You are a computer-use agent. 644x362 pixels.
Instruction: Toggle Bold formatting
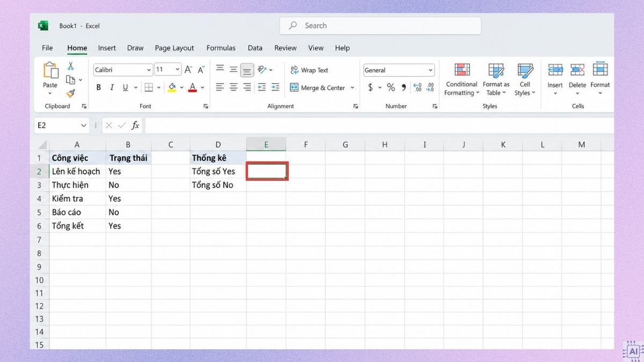click(99, 87)
